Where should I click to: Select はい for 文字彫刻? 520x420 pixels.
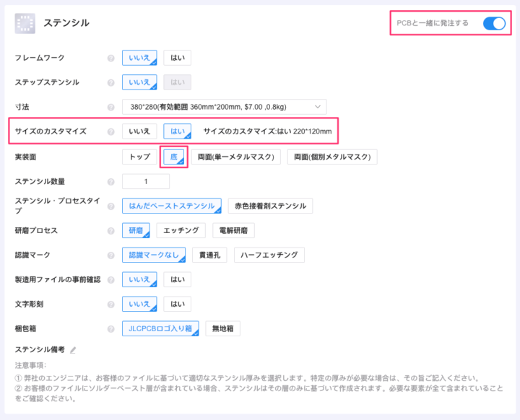[177, 305]
